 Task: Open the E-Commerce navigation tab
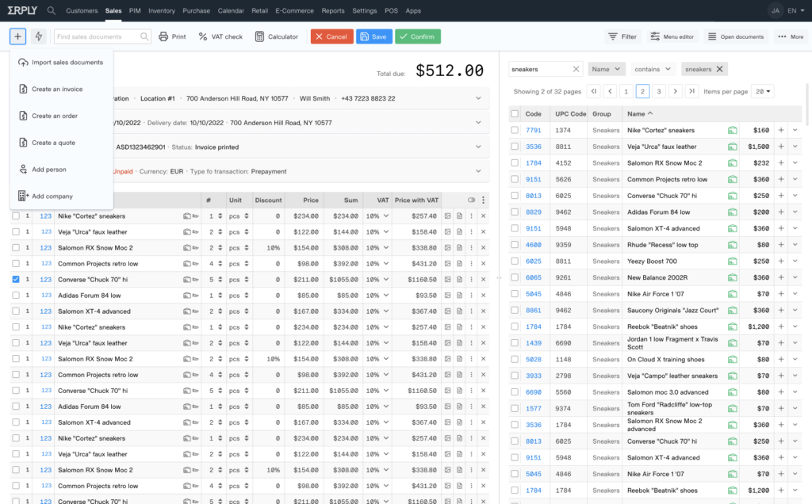coord(294,10)
